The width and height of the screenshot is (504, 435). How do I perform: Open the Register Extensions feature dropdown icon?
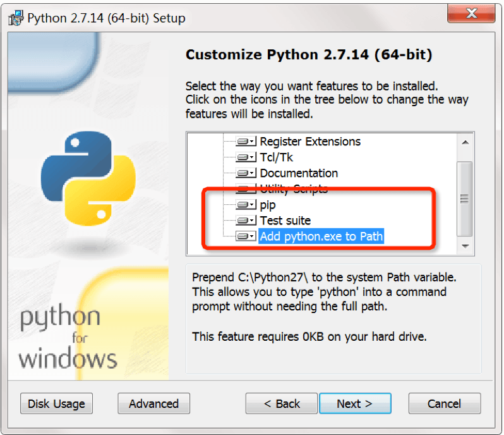246,141
